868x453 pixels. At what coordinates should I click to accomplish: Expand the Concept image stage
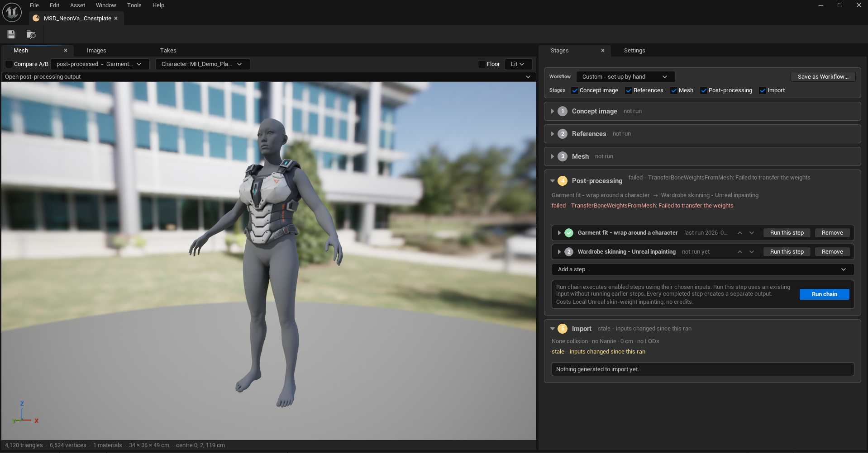pos(553,111)
